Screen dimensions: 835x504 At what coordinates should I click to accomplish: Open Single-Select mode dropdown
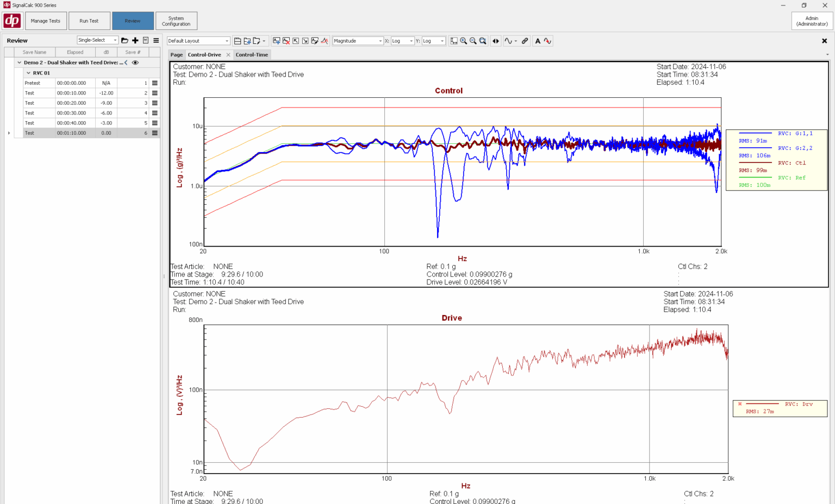97,40
